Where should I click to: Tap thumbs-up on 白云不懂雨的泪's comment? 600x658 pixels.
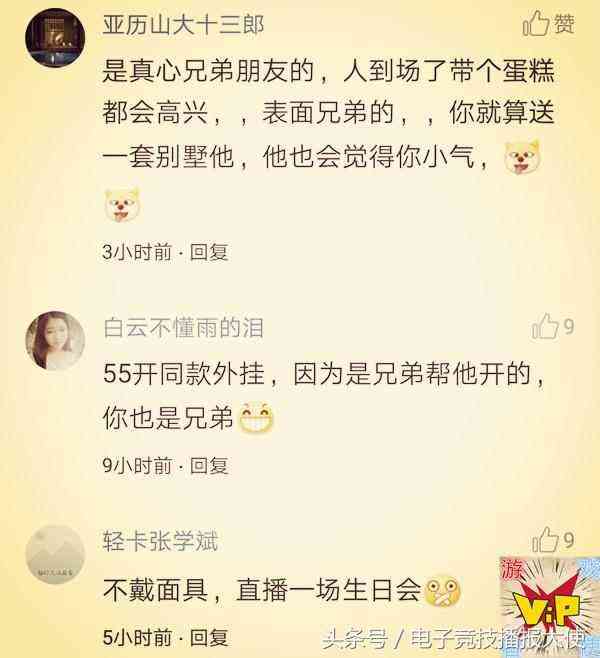[552, 326]
